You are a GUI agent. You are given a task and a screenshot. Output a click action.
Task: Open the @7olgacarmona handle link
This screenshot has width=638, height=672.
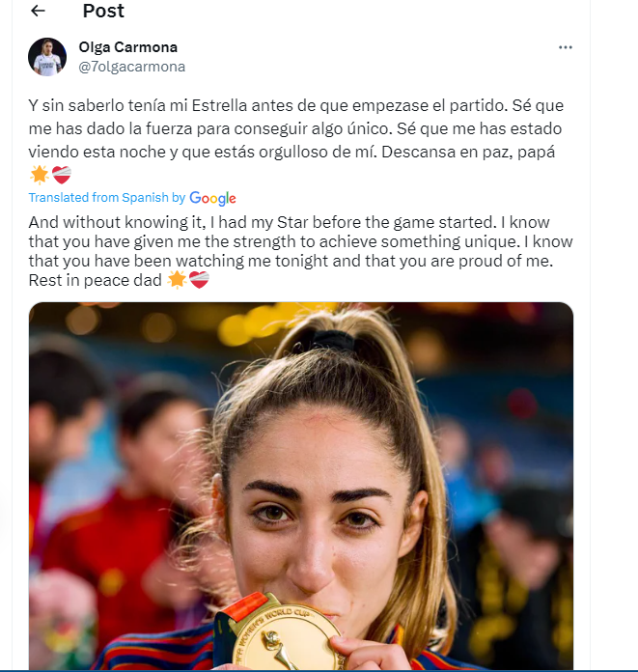[131, 67]
